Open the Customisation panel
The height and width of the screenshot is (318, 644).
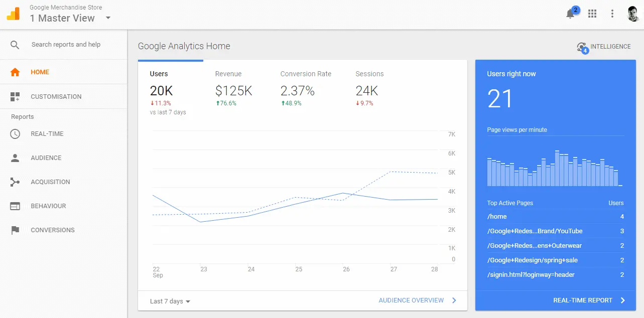[x=15, y=96]
